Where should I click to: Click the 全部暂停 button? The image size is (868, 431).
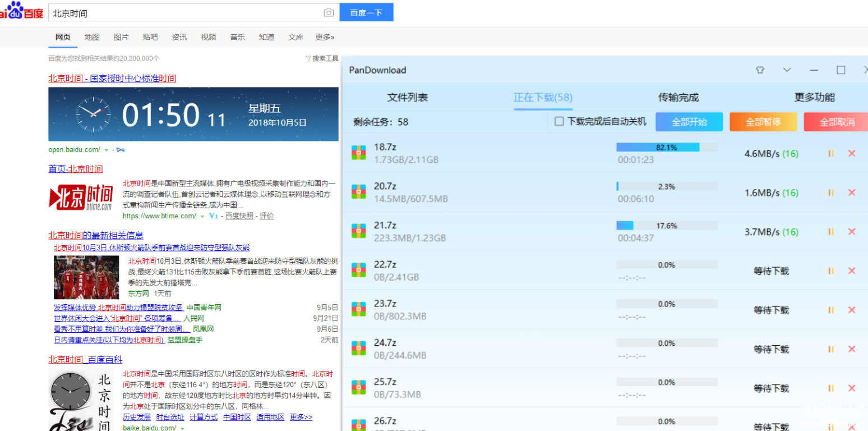[763, 122]
